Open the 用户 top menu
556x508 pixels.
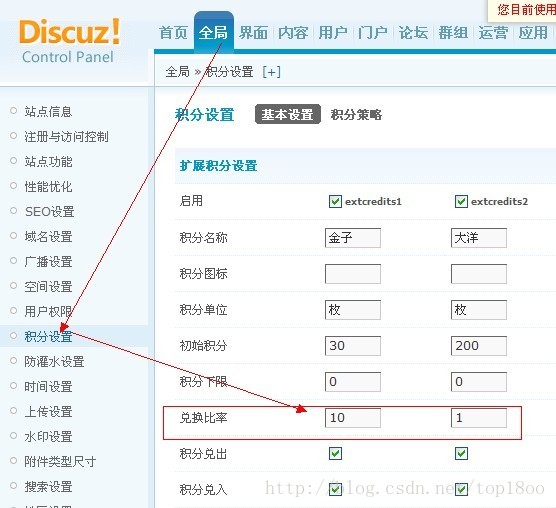(x=333, y=33)
